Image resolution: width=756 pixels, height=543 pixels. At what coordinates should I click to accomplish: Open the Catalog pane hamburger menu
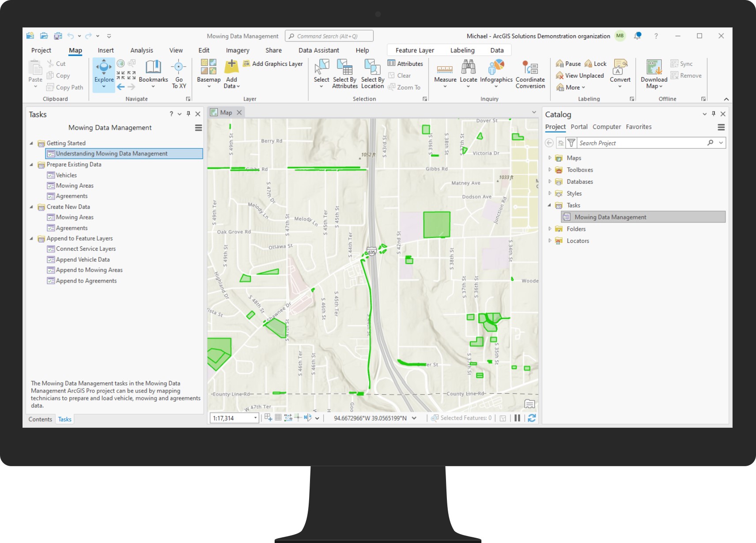pos(721,127)
